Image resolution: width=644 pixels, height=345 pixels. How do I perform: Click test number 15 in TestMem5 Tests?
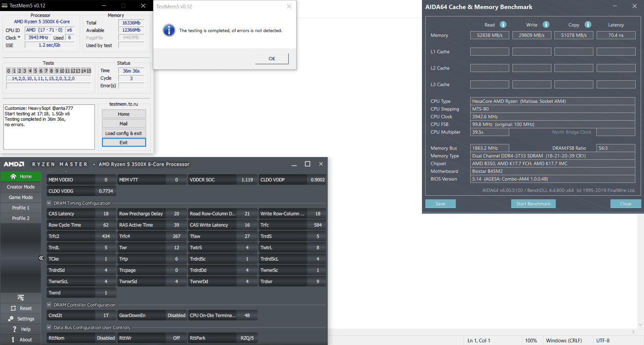[x=89, y=71]
